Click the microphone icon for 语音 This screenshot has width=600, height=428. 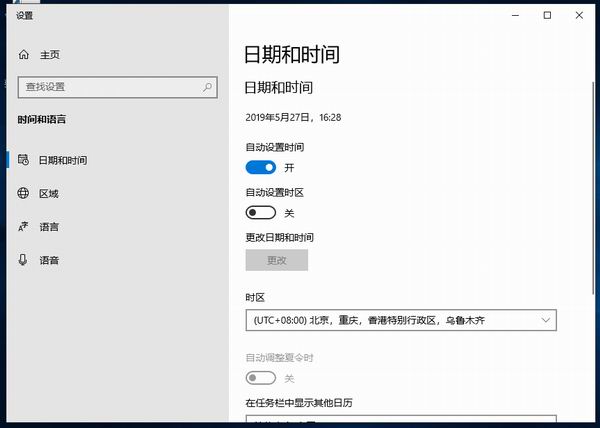click(x=23, y=260)
